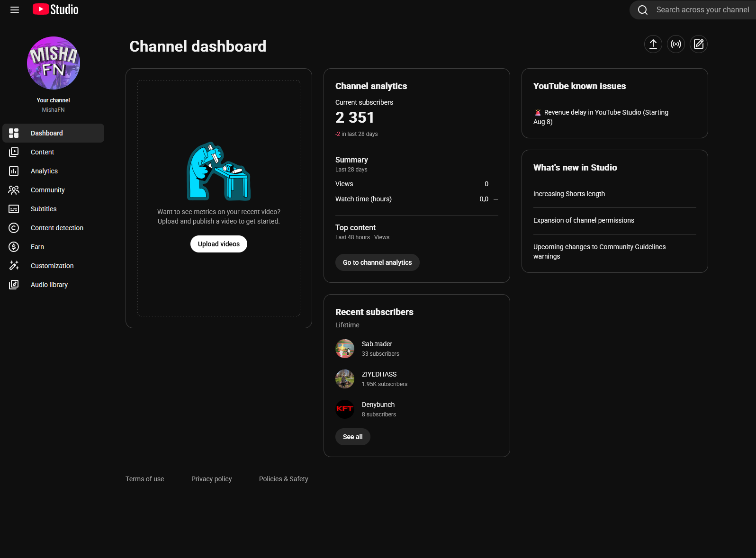Open Audio library
756x558 pixels.
(53, 285)
